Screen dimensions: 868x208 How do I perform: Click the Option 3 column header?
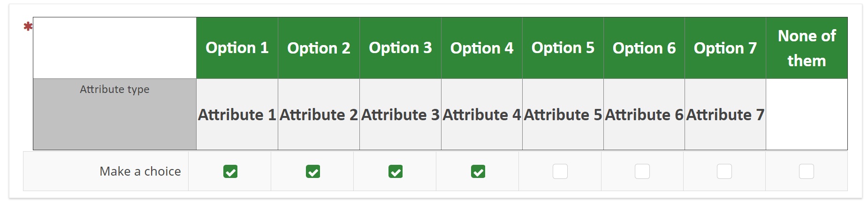(x=400, y=48)
